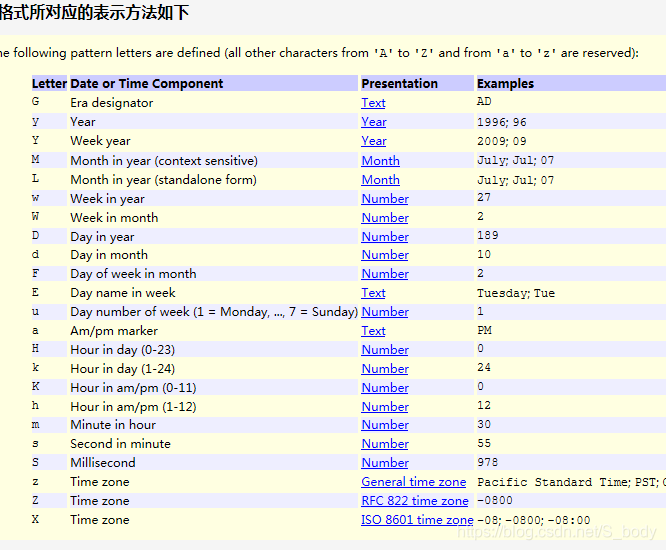The width and height of the screenshot is (666, 550).
Task: Open the RFC 822 time zone link
Action: click(415, 501)
